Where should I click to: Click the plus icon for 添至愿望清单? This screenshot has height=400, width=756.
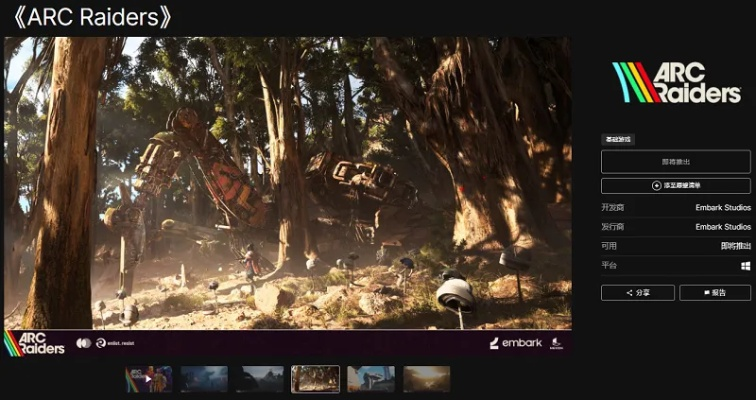click(656, 186)
